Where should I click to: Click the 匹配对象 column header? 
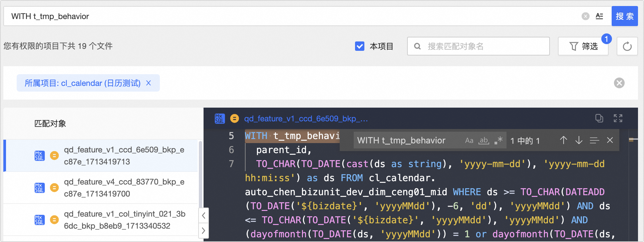point(50,123)
